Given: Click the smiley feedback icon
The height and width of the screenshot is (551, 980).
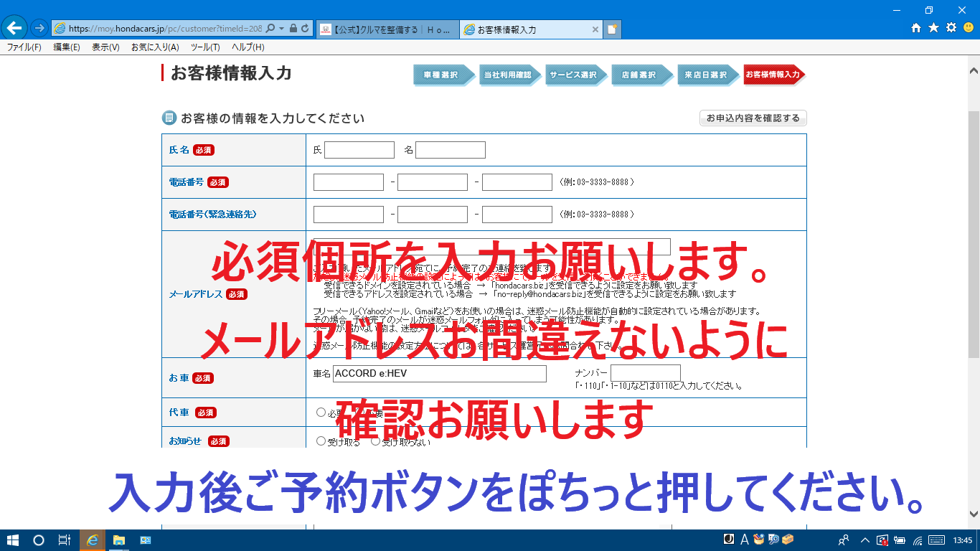Looking at the screenshot, I should point(968,28).
